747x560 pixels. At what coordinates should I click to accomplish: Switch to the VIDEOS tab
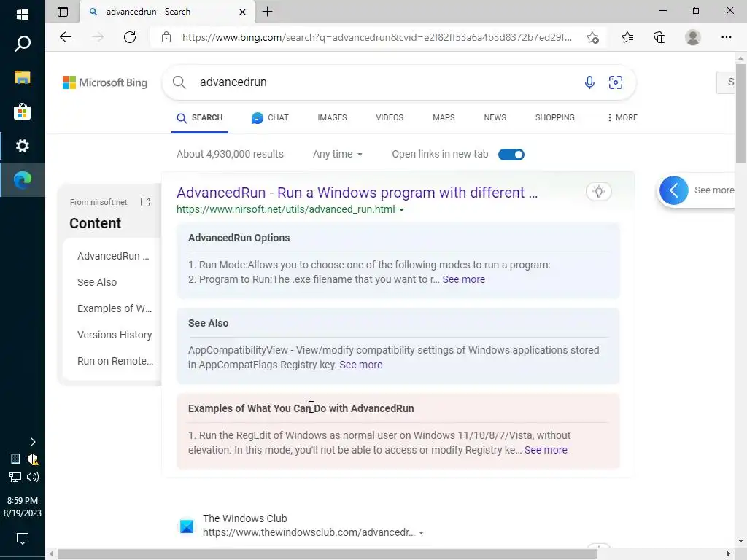point(390,117)
